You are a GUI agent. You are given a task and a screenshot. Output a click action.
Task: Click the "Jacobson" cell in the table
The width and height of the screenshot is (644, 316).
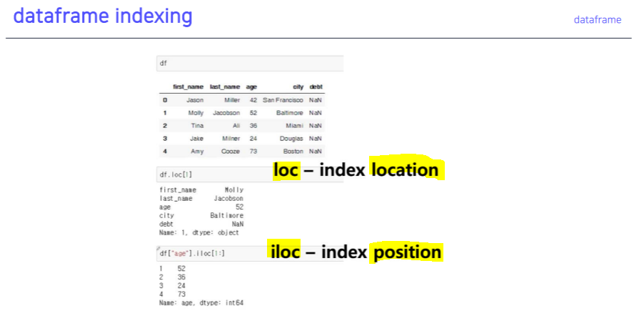[x=226, y=113]
